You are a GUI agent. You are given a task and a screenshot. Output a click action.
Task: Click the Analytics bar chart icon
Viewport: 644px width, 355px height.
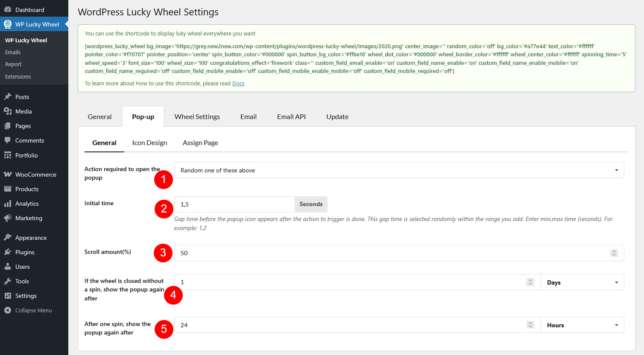[x=8, y=204]
